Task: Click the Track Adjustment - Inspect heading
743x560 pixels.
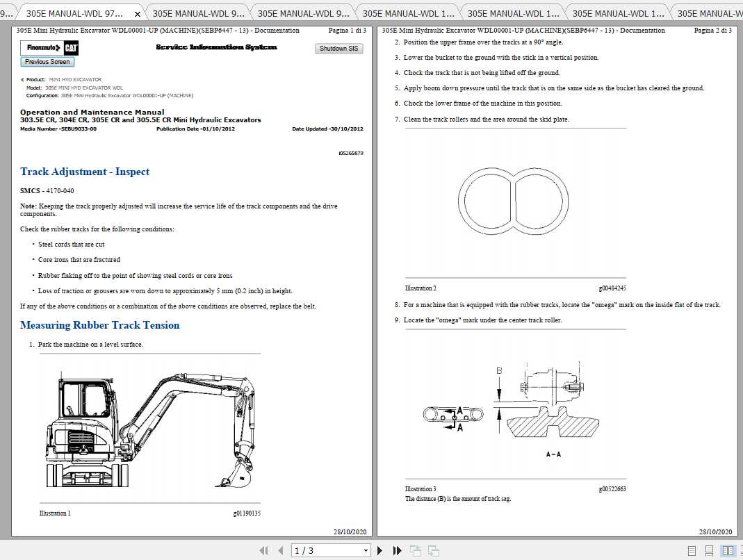Action: click(x=85, y=172)
